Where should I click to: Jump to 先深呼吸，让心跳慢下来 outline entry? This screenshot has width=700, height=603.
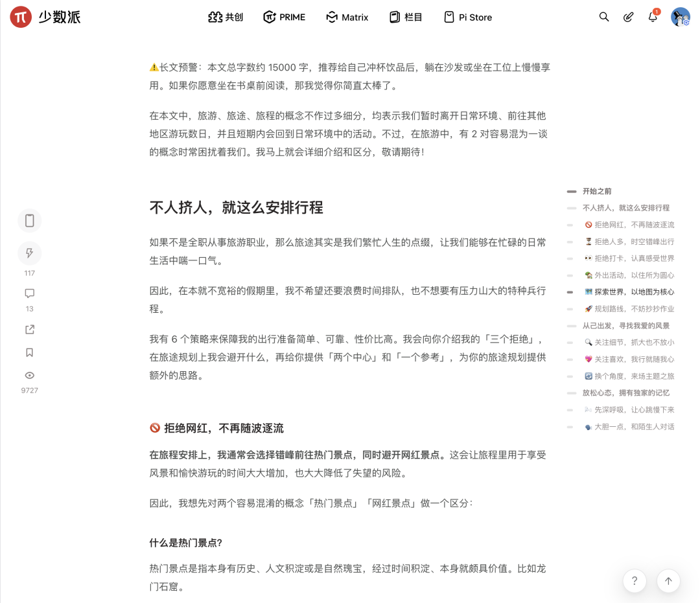(x=629, y=410)
